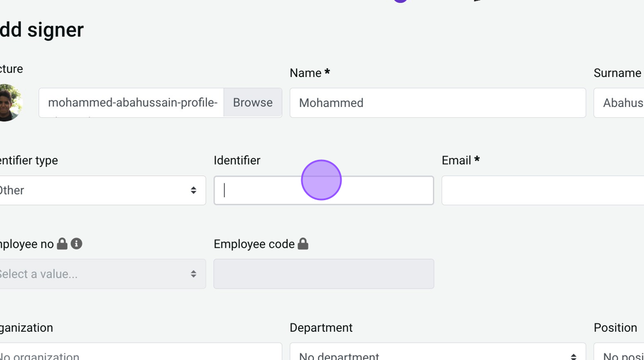Click the lock icon beside Employee code

point(303,244)
